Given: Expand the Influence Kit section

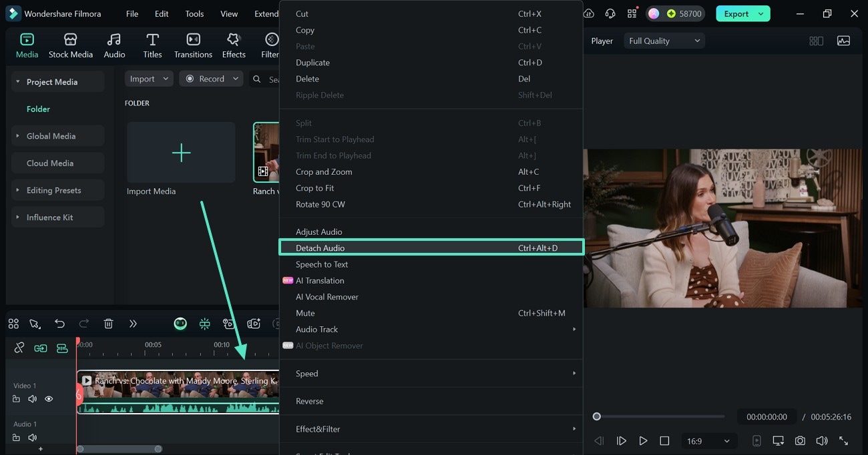Looking at the screenshot, I should [17, 217].
